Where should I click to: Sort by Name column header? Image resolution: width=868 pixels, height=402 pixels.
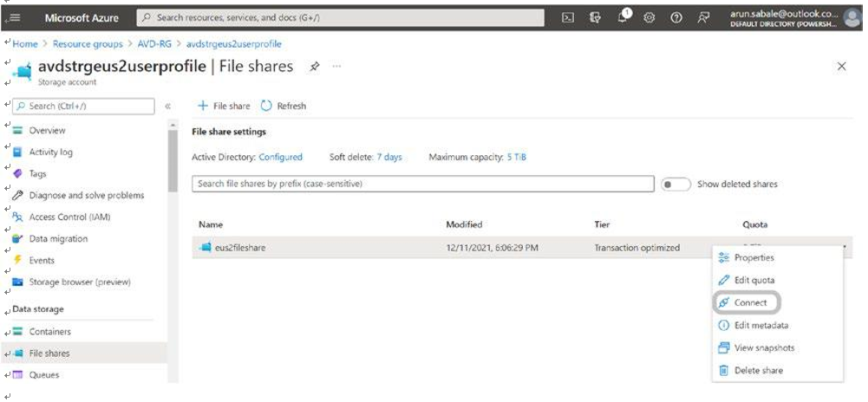click(x=211, y=224)
